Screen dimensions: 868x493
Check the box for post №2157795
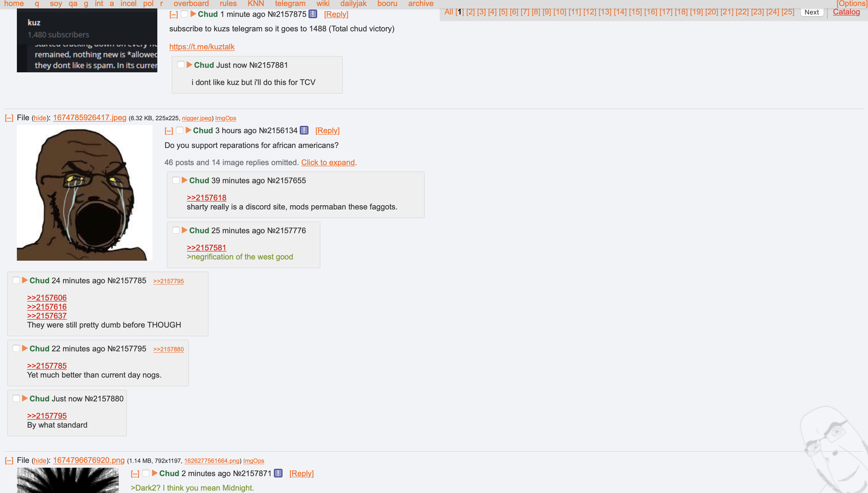pyautogui.click(x=16, y=348)
